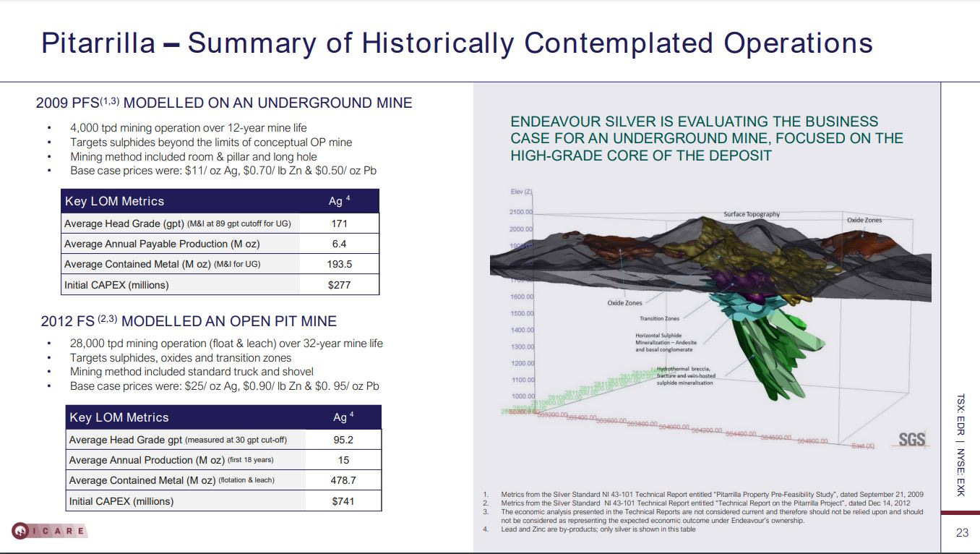Click the 'Surface Topography' label on the 3D model

coord(752,214)
